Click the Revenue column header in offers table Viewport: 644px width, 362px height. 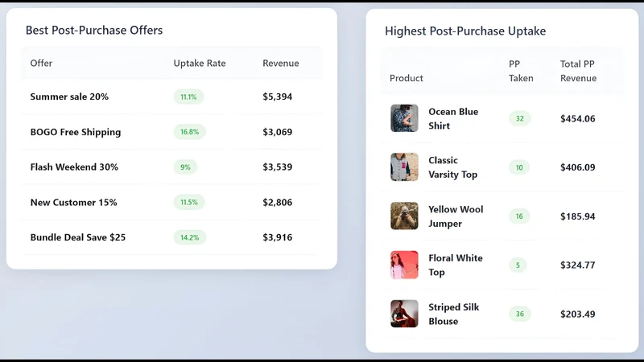coord(281,64)
